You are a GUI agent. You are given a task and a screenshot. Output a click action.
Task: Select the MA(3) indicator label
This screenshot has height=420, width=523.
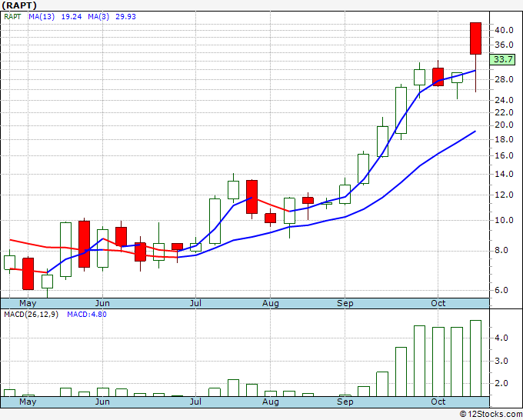pyautogui.click(x=98, y=17)
